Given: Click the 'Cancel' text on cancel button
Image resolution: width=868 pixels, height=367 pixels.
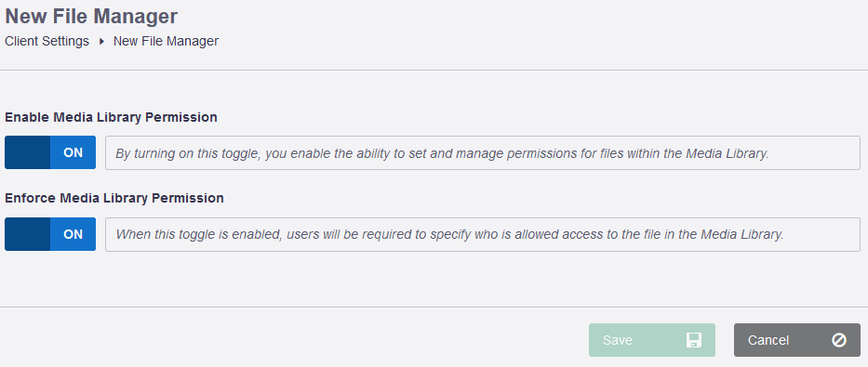Looking at the screenshot, I should pos(768,340).
